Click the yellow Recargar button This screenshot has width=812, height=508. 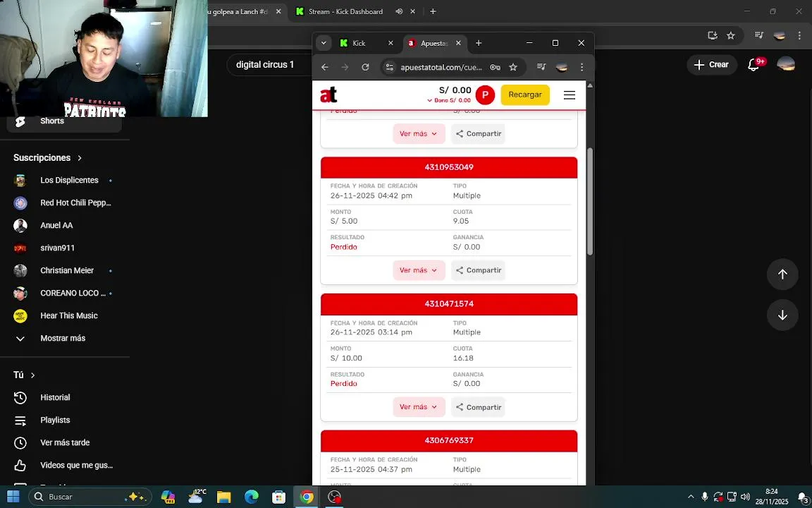point(525,95)
